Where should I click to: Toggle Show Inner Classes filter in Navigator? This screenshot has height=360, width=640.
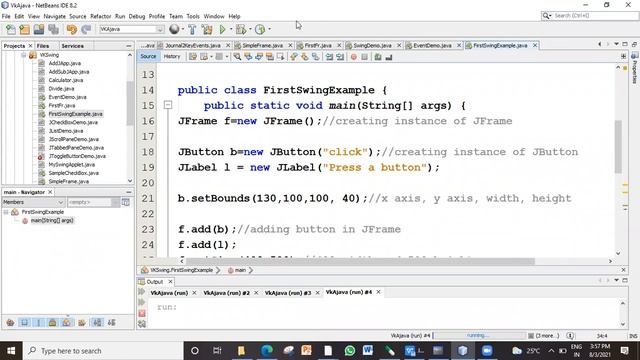click(67, 322)
